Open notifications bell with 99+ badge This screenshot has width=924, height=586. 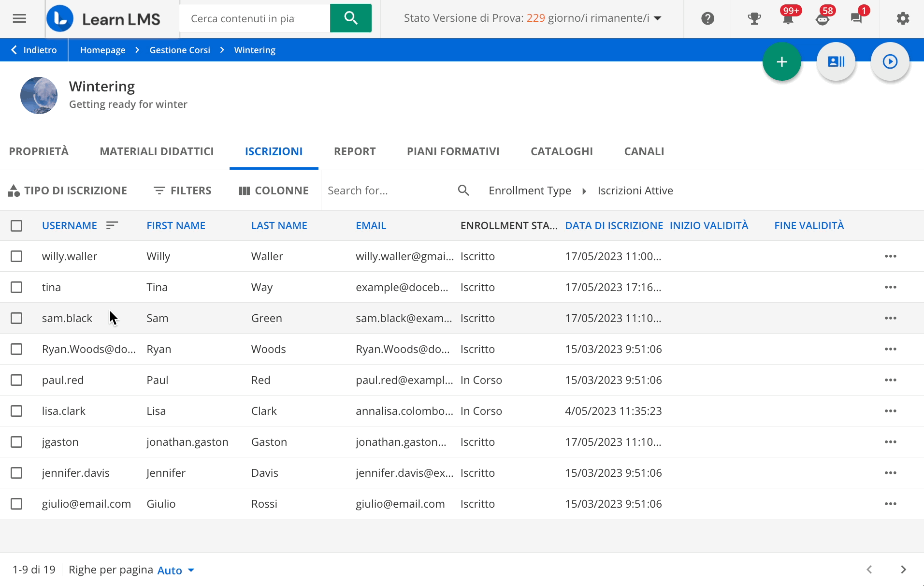pyautogui.click(x=788, y=19)
